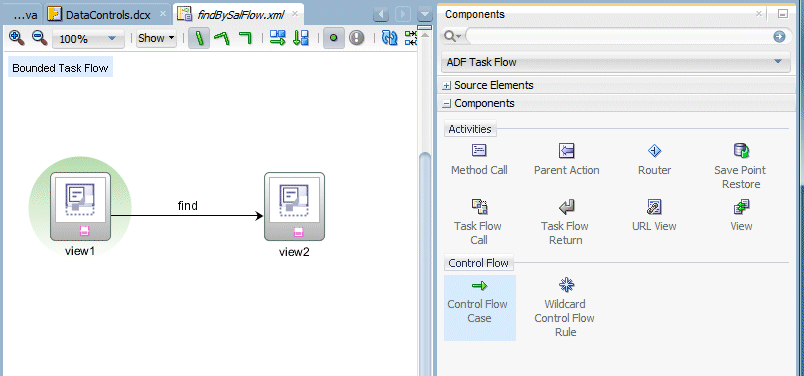Click the partially hidden green connectors toolbar icon
The image size is (804, 376).
(411, 38)
